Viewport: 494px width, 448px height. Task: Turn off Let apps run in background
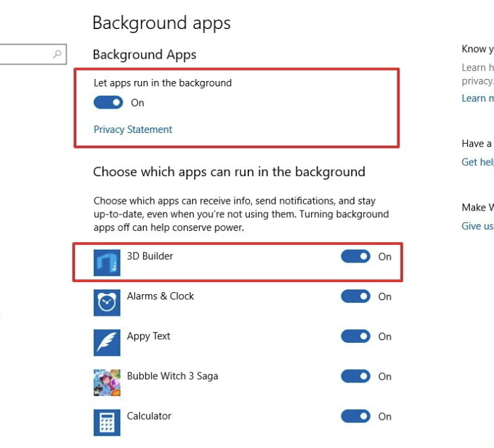[x=108, y=103]
